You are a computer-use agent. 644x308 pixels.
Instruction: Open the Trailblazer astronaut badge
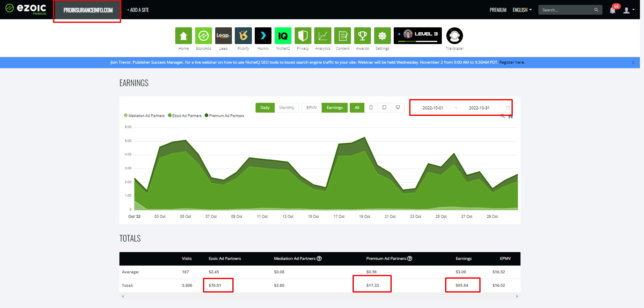tap(454, 36)
